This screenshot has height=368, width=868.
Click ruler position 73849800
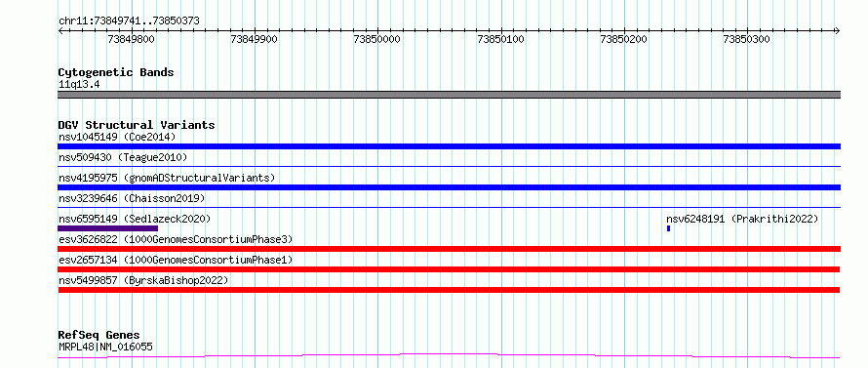click(x=132, y=39)
